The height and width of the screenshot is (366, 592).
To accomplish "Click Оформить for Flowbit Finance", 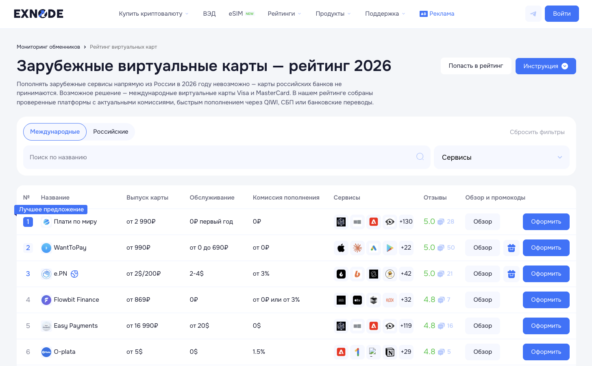I will (x=546, y=300).
